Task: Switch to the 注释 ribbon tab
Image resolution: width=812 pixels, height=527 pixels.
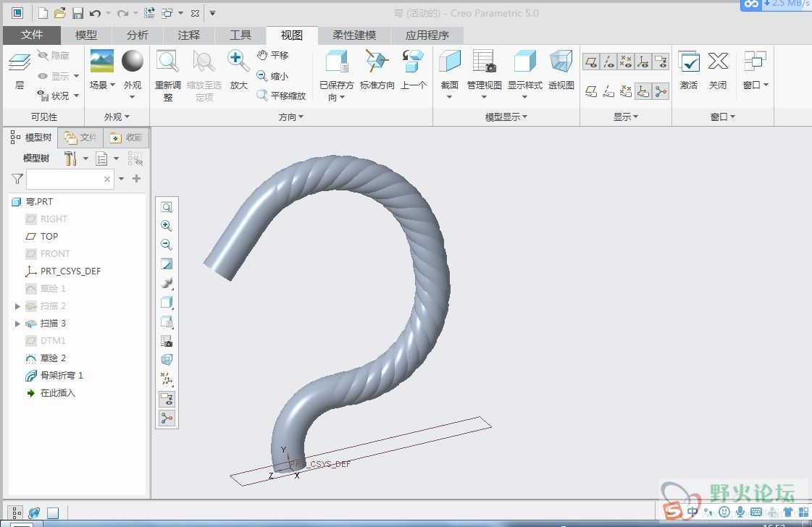Action: tap(188, 35)
